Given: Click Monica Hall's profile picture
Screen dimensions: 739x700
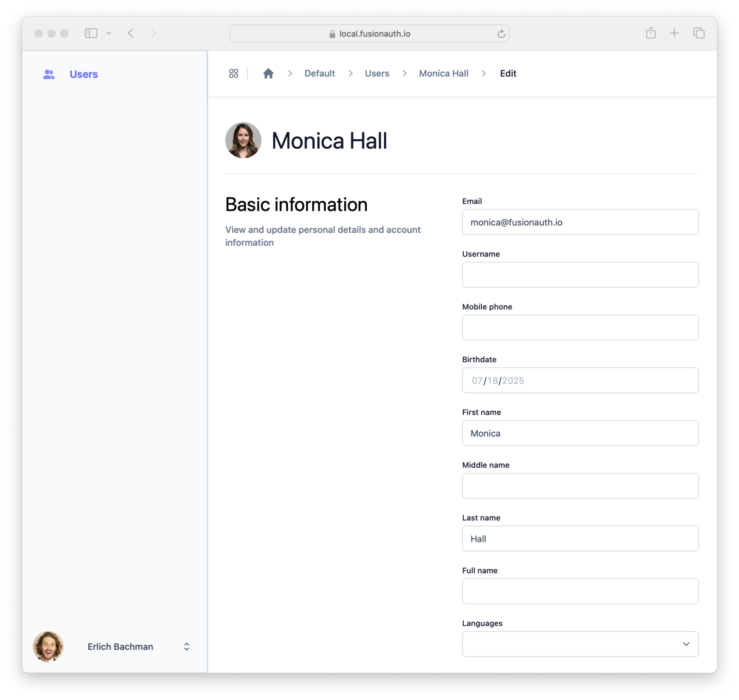Looking at the screenshot, I should [243, 140].
